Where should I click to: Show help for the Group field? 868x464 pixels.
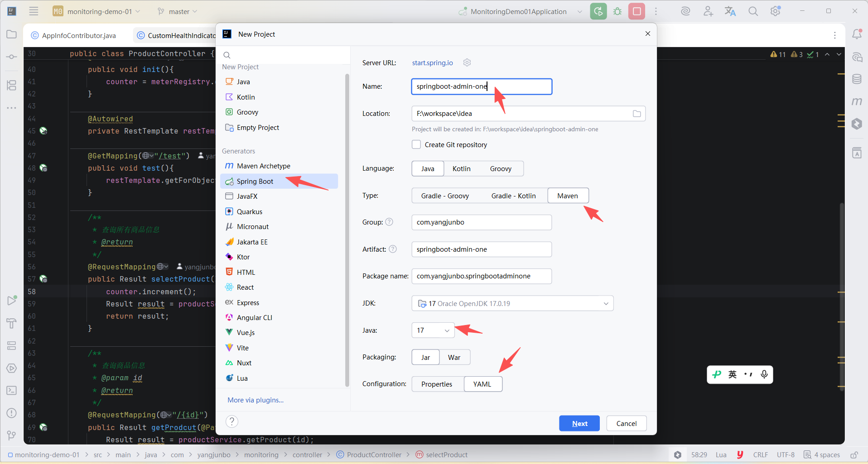click(389, 222)
